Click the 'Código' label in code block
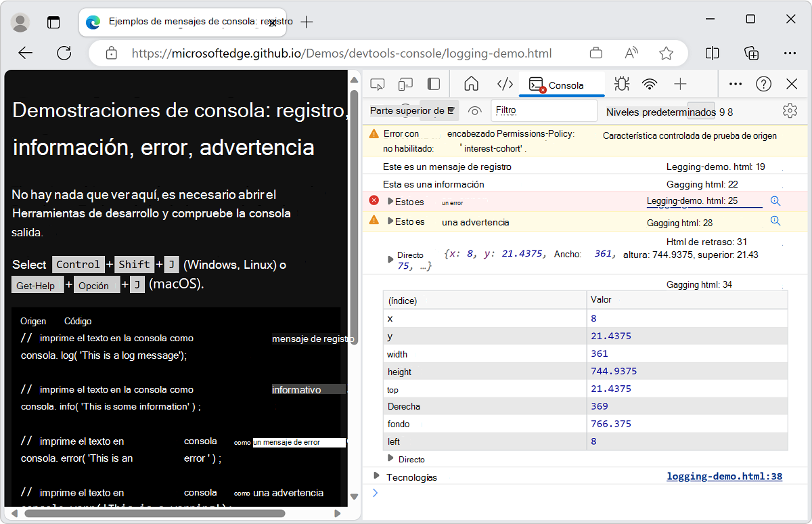This screenshot has height=524, width=812. coord(78,321)
